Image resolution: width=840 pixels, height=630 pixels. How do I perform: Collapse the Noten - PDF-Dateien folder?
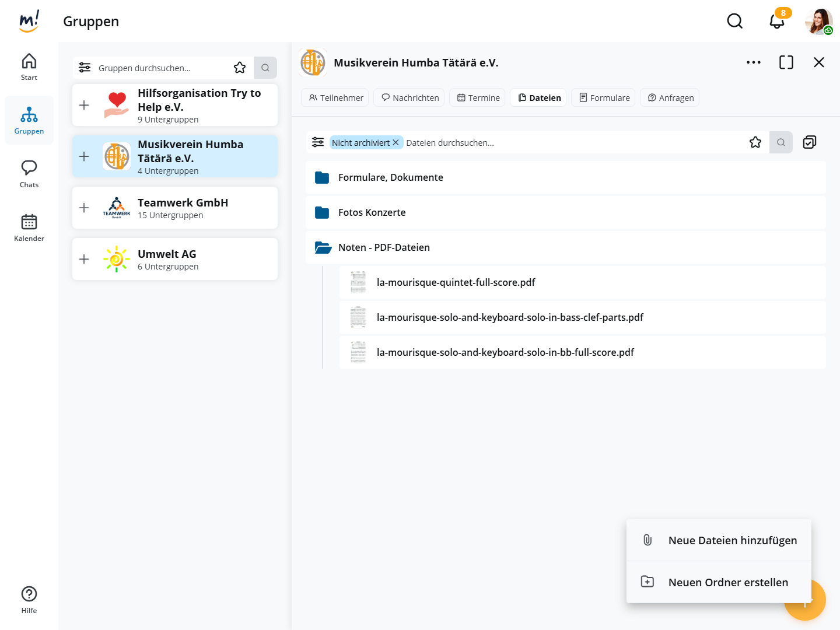point(323,247)
